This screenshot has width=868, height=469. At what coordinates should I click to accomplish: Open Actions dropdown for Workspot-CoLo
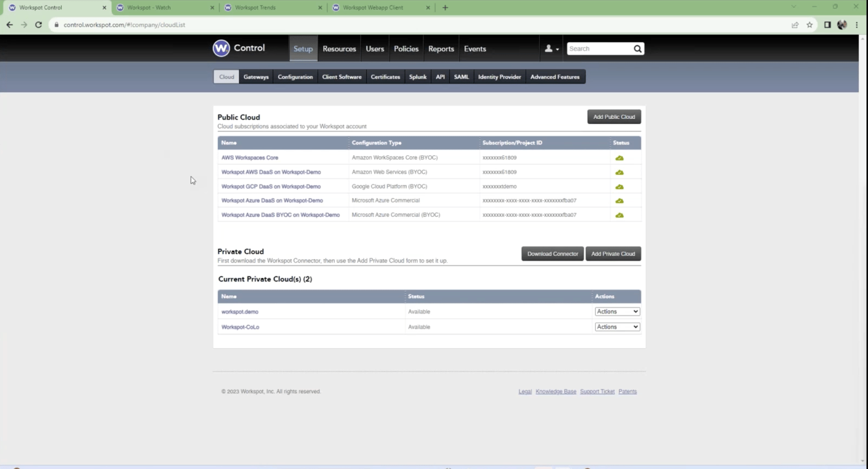pos(617,327)
